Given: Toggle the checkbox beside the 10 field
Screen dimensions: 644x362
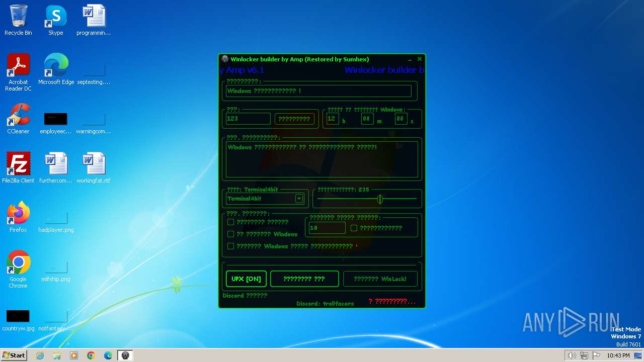Looking at the screenshot, I should tap(354, 228).
